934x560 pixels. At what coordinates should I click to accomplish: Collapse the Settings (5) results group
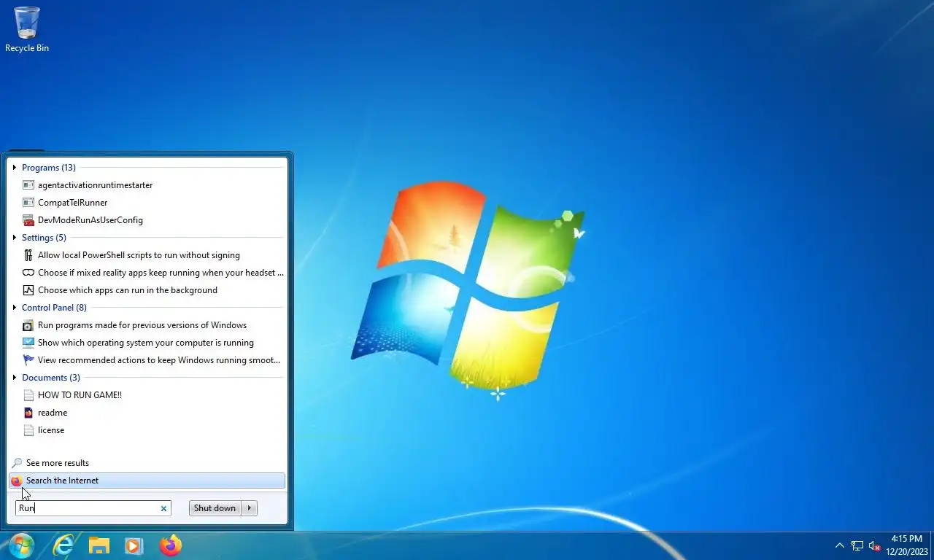point(15,238)
